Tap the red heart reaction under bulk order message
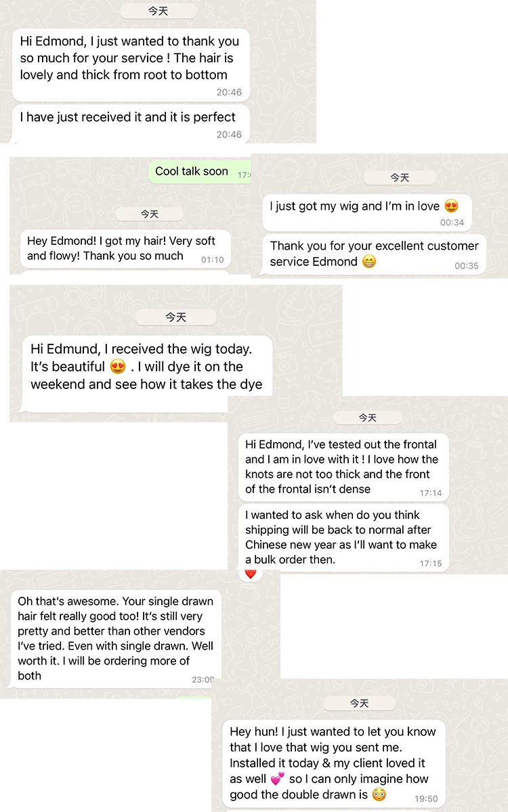This screenshot has width=508, height=812. coord(251,574)
